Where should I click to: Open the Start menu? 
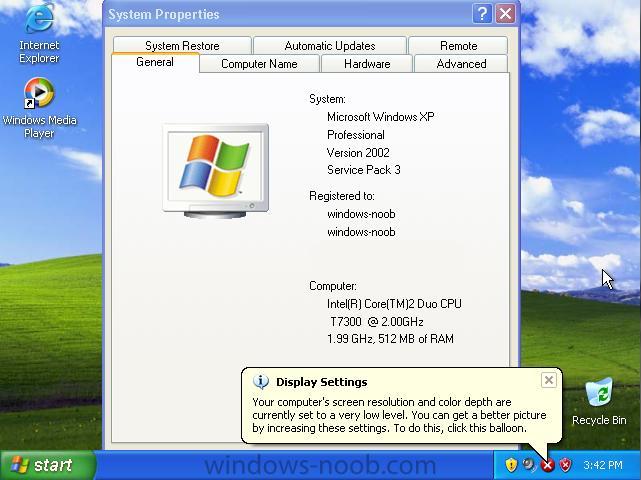point(48,465)
